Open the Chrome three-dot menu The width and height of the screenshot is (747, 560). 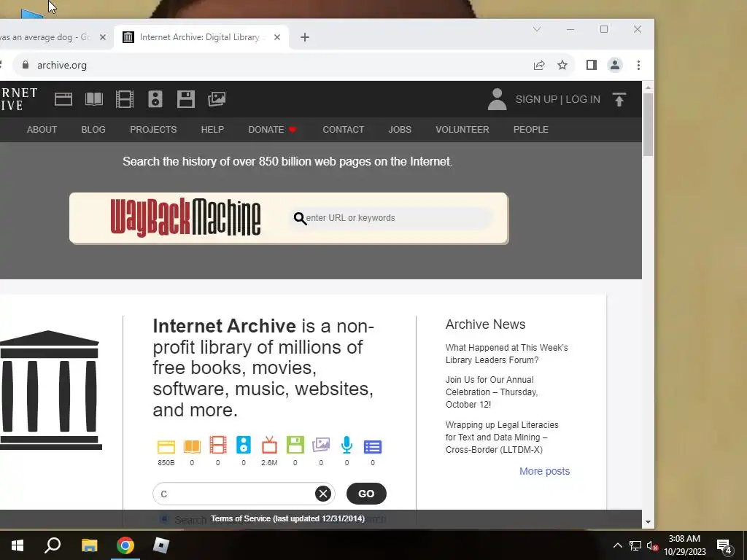pos(638,65)
